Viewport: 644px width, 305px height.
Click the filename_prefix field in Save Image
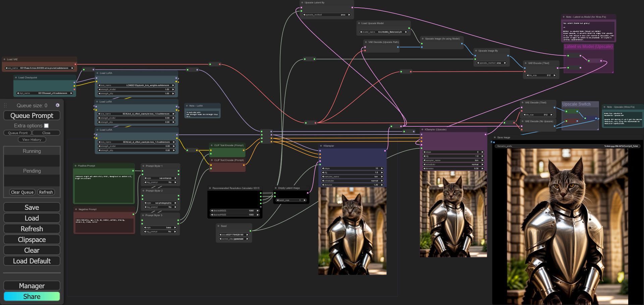pos(568,146)
